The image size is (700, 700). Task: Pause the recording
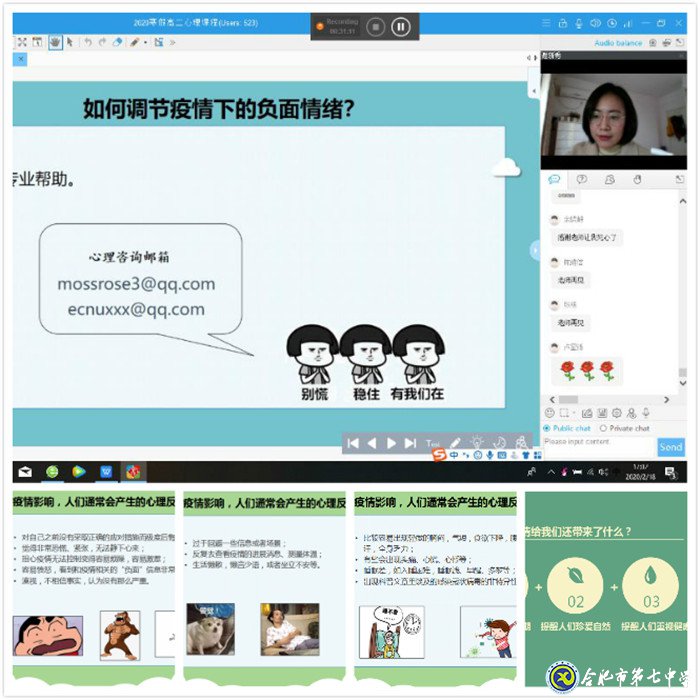pyautogui.click(x=401, y=27)
